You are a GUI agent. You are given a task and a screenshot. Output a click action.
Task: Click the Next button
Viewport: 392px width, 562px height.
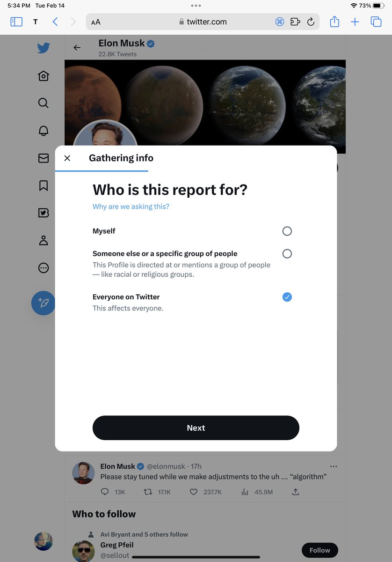[196, 428]
